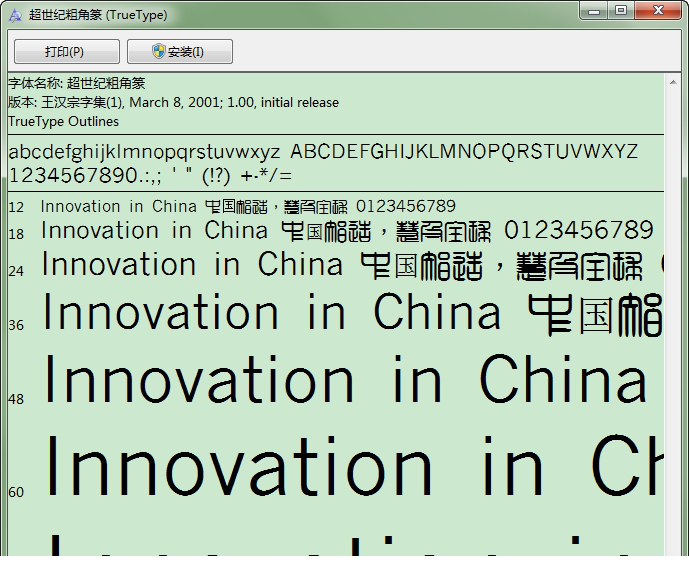Click the 安装(I) install button

click(180, 51)
